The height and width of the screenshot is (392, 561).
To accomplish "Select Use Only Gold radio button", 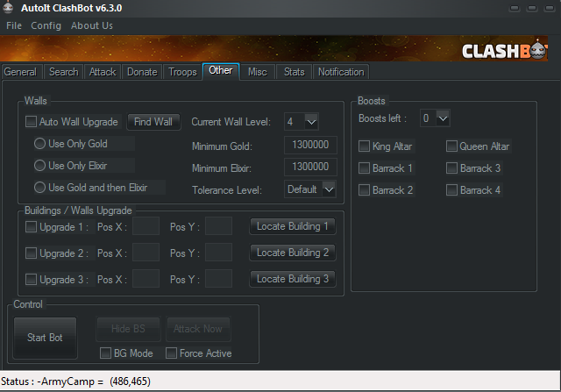I will point(39,144).
